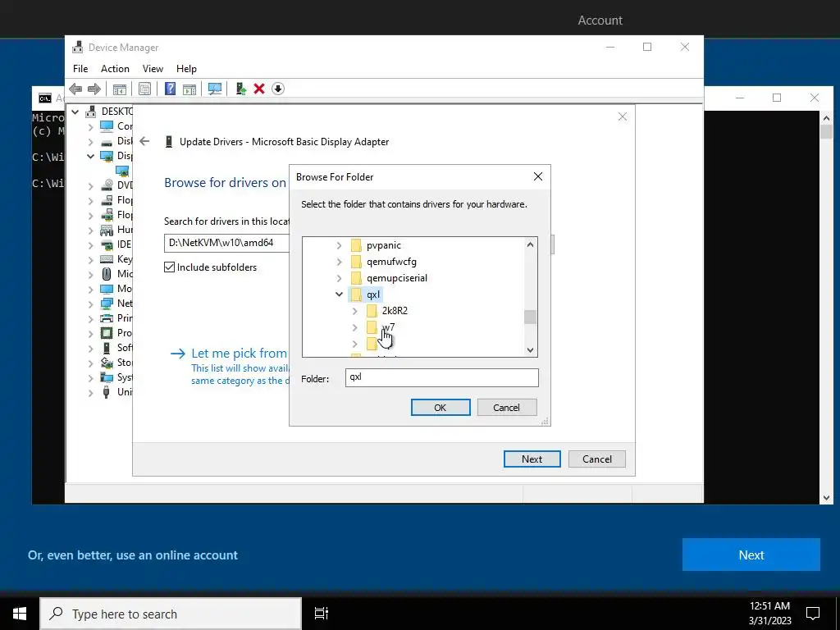The width and height of the screenshot is (840, 630).
Task: Click the Back arrow in Device Manager toolbar
Action: click(75, 89)
